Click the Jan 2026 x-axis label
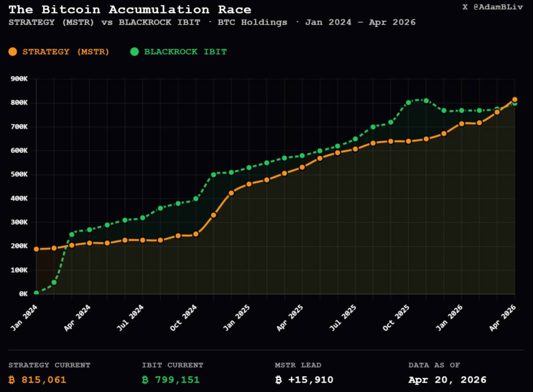The height and width of the screenshot is (392, 533). [449, 318]
